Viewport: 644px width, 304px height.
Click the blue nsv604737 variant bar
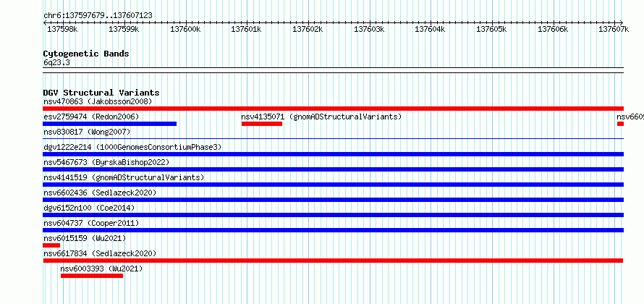pyautogui.click(x=333, y=230)
